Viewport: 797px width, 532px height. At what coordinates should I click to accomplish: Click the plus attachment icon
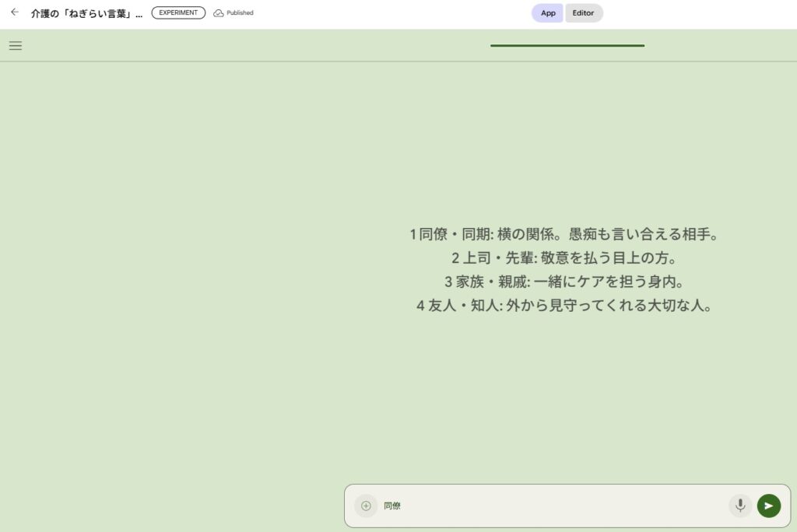(x=366, y=506)
